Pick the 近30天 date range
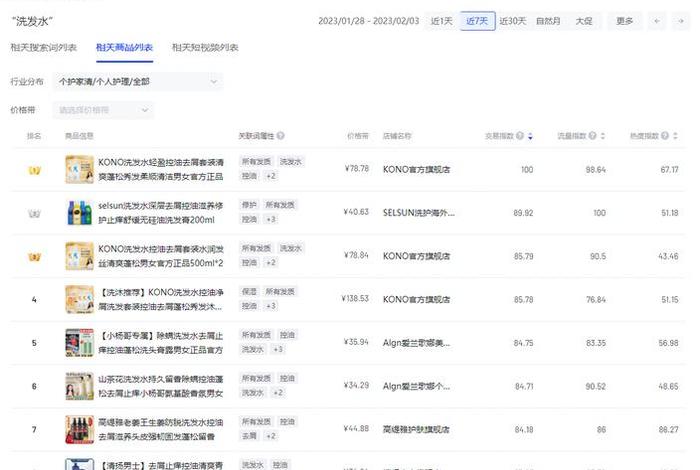The image size is (700, 470). 513,21
